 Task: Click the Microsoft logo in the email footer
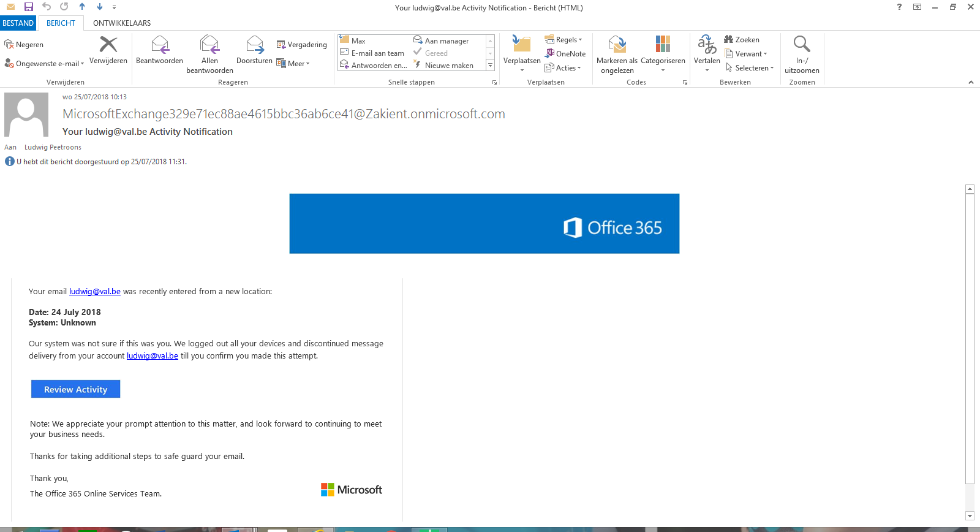[x=352, y=490]
